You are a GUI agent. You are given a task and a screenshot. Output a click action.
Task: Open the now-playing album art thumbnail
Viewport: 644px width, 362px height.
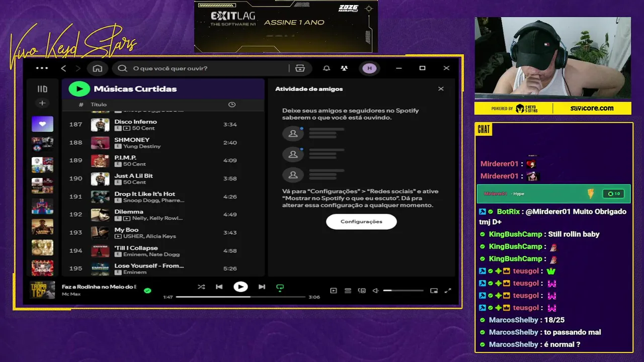coord(42,290)
